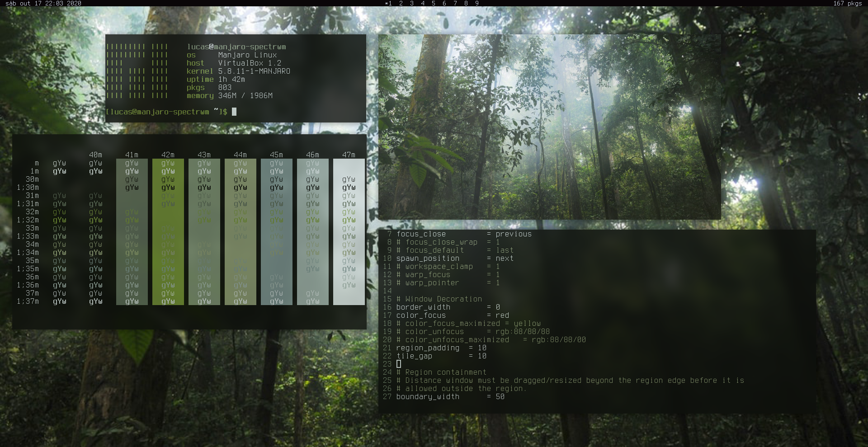Screen dimensions: 868x447
Task: Click the 'yellow' value on line 18
Action: click(x=527, y=323)
